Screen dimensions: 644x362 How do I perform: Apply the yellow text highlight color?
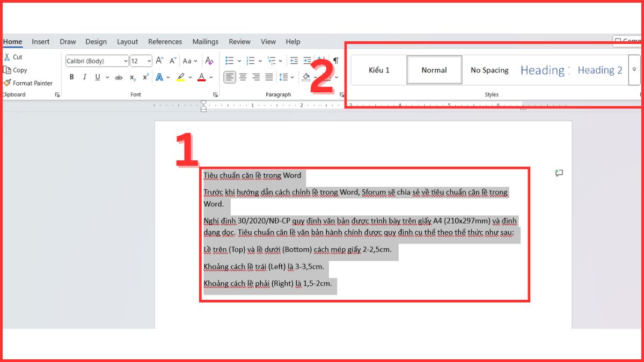181,77
